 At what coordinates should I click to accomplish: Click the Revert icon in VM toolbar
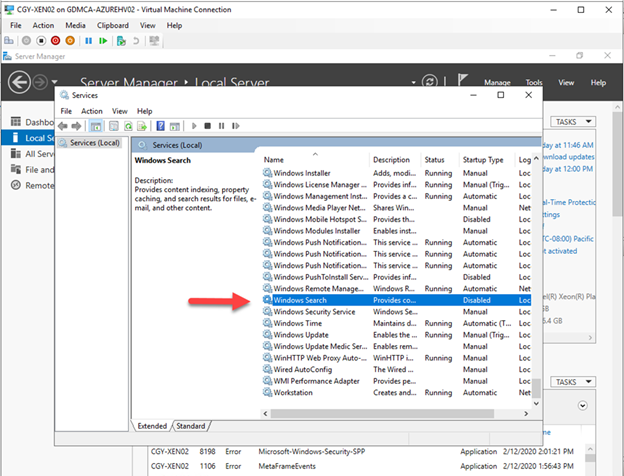136,41
